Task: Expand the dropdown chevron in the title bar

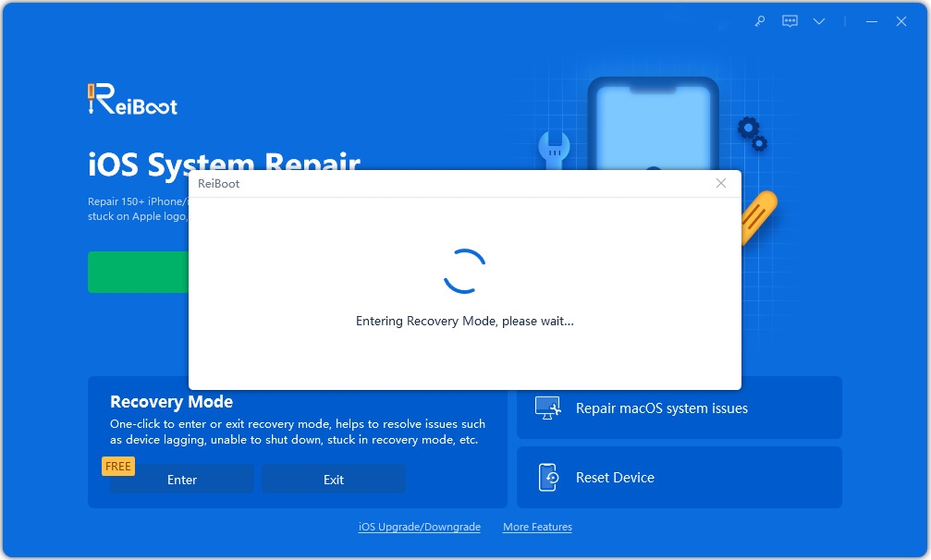Action: point(819,20)
